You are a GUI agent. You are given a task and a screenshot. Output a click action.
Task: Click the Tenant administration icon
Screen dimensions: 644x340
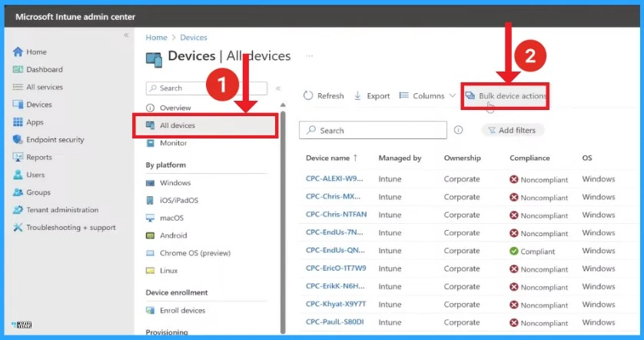pyautogui.click(x=18, y=210)
